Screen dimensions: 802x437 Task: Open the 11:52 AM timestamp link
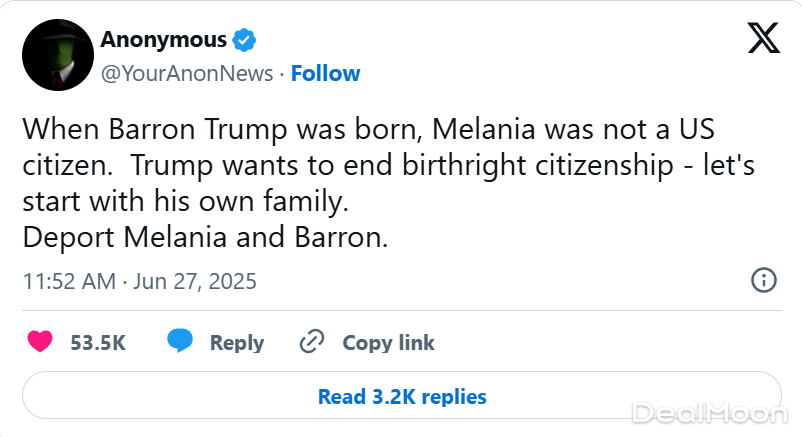tap(69, 281)
